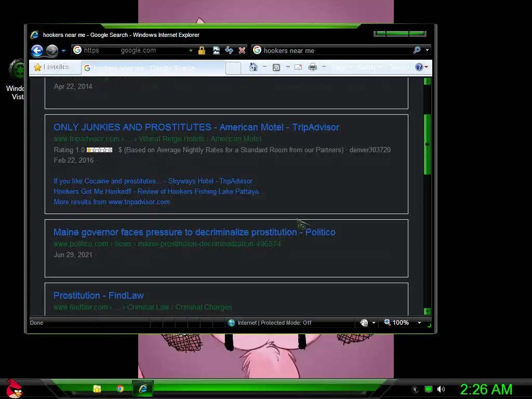Open the Prostitution - FindLaw result
Screen dimensions: 532x399
click(x=99, y=296)
